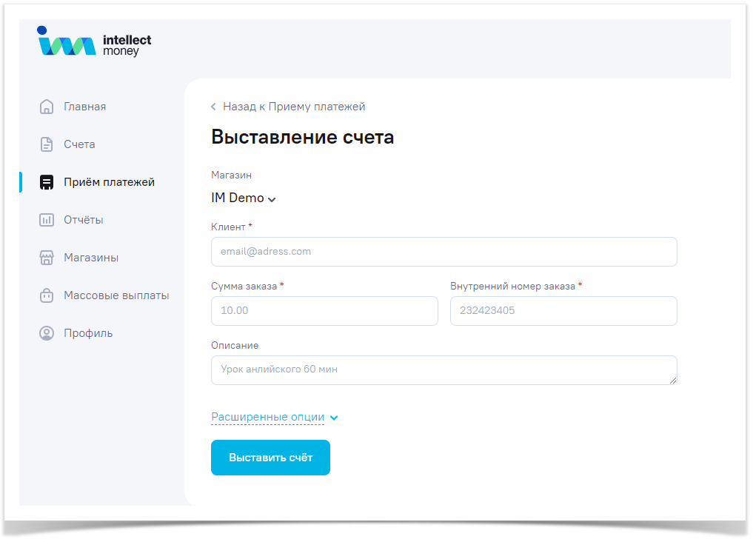This screenshot has height=542, width=756.
Task: Expand Расширенные опции section
Action: (x=267, y=418)
